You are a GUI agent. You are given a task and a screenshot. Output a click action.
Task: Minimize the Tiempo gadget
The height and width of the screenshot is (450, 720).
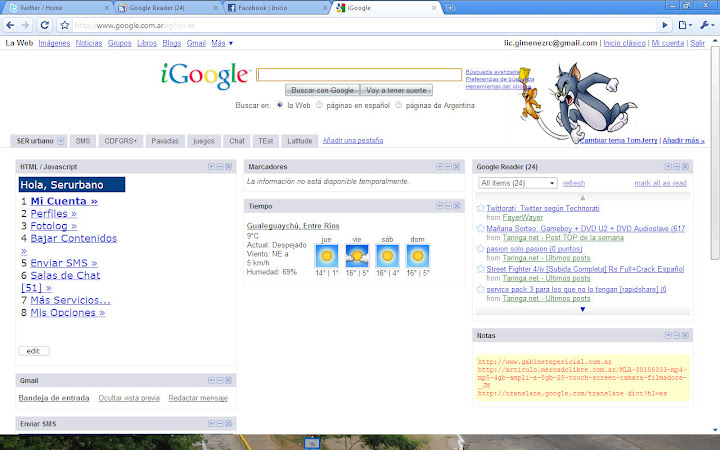click(448, 206)
